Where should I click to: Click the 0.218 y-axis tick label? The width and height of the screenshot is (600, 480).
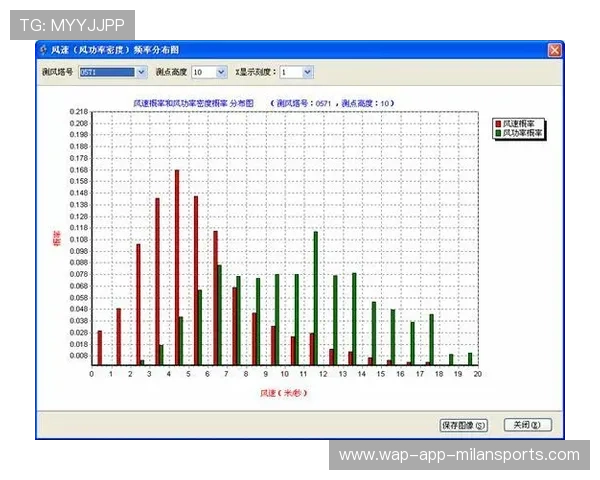tap(79, 111)
